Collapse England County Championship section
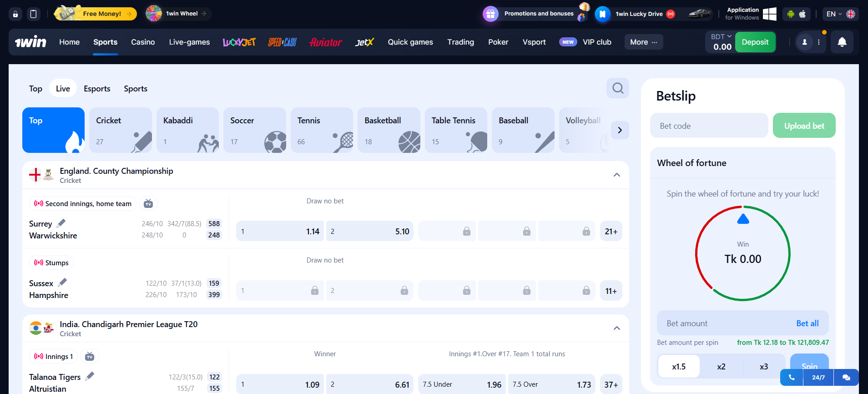Image resolution: width=868 pixels, height=394 pixels. click(x=617, y=175)
